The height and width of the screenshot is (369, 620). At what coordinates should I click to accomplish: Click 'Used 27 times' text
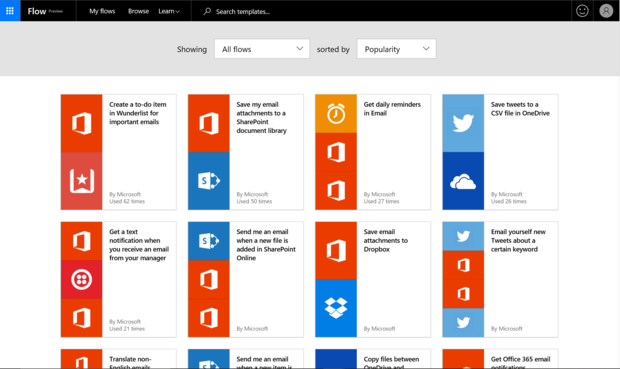tap(381, 201)
